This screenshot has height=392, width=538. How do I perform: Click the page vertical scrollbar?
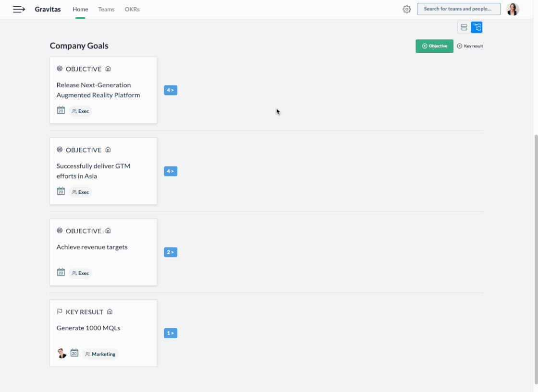click(536, 259)
